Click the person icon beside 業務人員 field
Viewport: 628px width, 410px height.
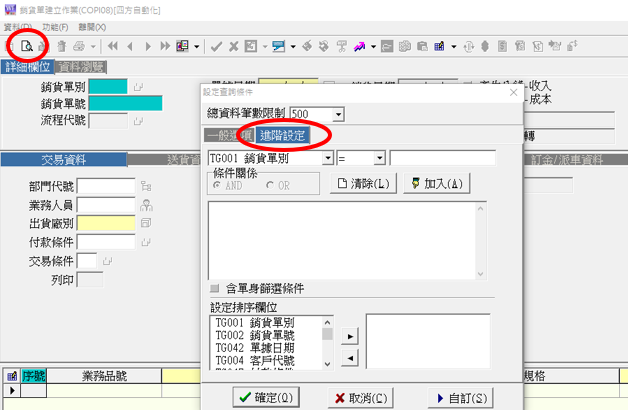pyautogui.click(x=146, y=204)
